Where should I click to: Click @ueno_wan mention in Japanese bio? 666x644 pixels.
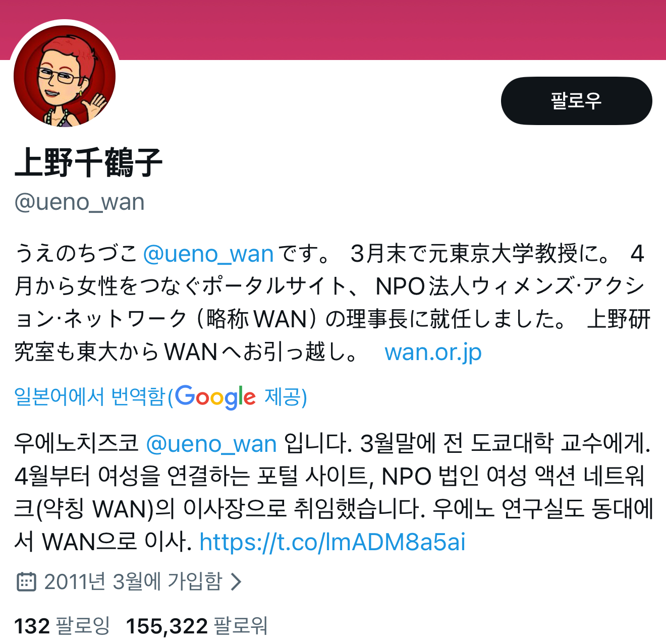coord(208,253)
